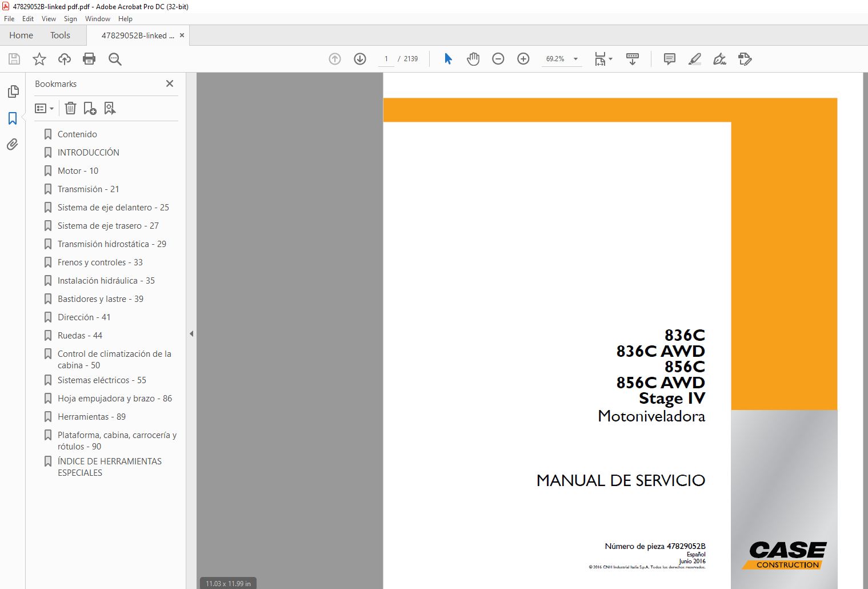868x589 pixels.
Task: Open the View menu
Action: coord(49,19)
